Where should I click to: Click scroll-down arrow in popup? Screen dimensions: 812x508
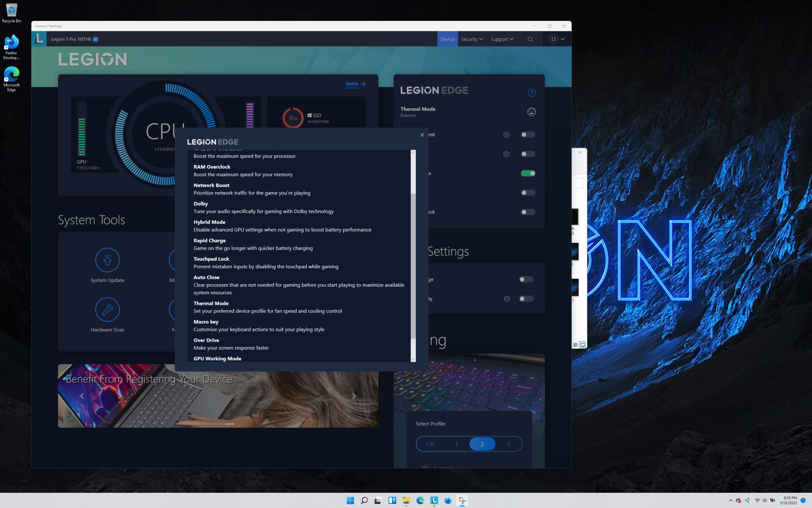[413, 359]
